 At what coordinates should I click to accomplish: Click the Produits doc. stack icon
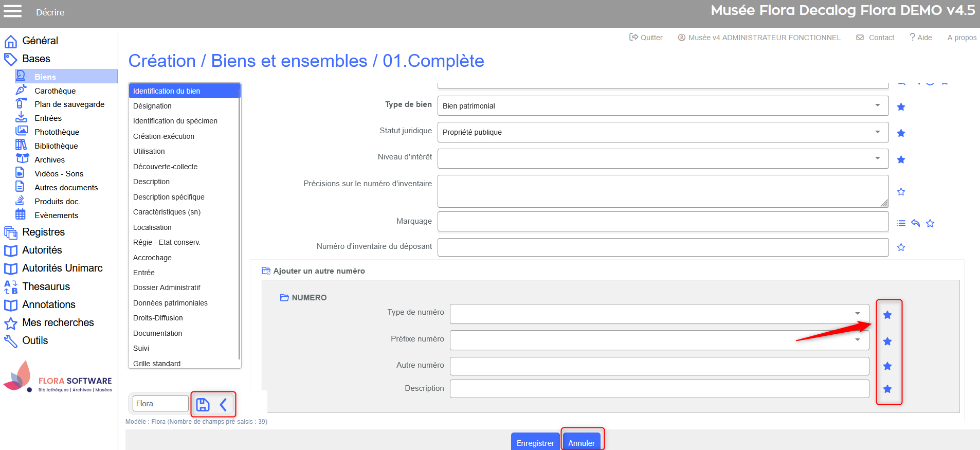[x=20, y=200]
